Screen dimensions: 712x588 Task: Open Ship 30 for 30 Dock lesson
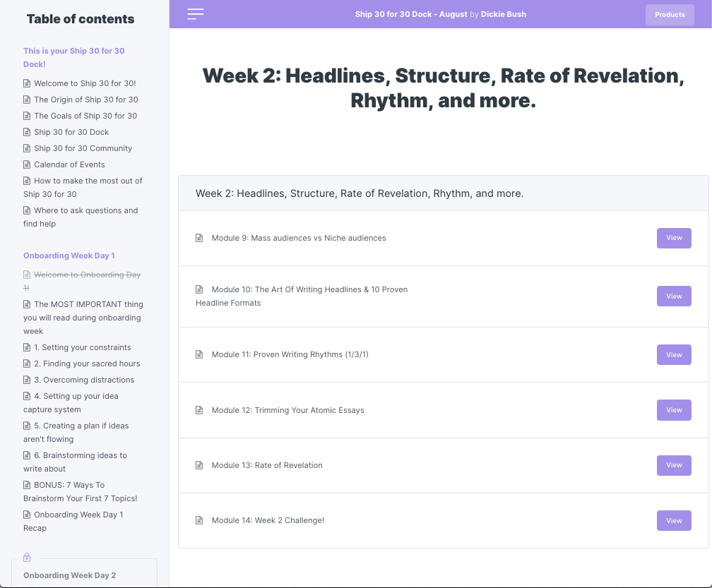click(x=71, y=132)
